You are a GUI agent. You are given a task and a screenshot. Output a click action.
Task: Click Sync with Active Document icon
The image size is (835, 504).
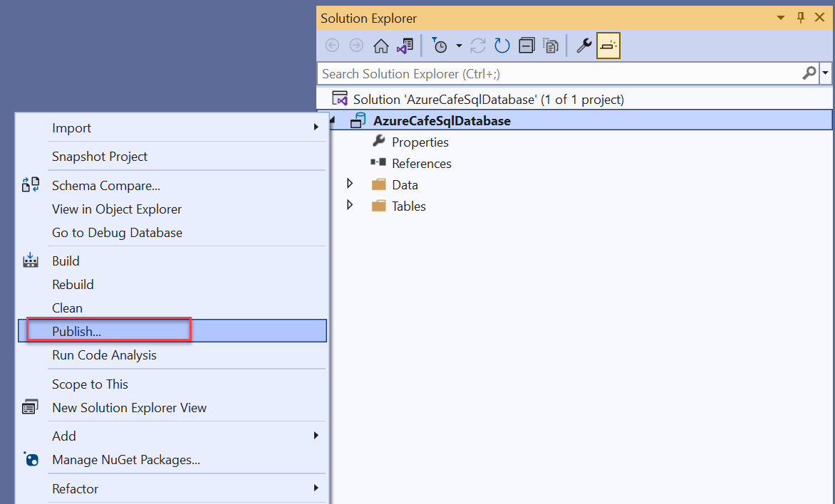[x=477, y=46]
